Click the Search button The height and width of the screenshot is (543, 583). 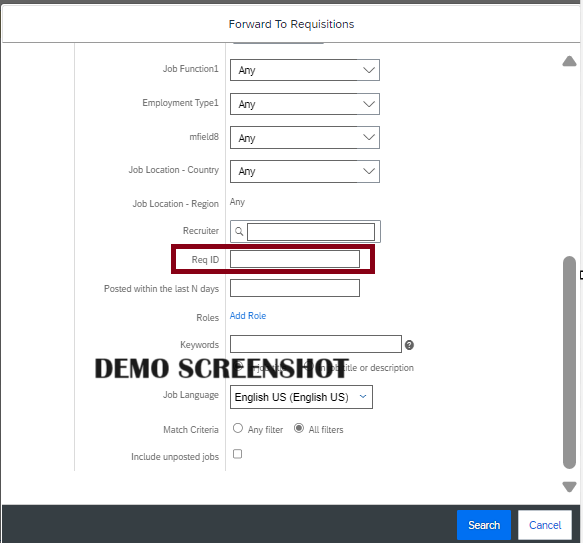point(484,525)
